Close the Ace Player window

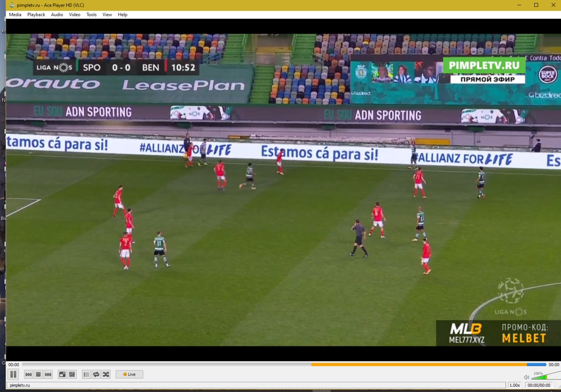click(x=553, y=5)
